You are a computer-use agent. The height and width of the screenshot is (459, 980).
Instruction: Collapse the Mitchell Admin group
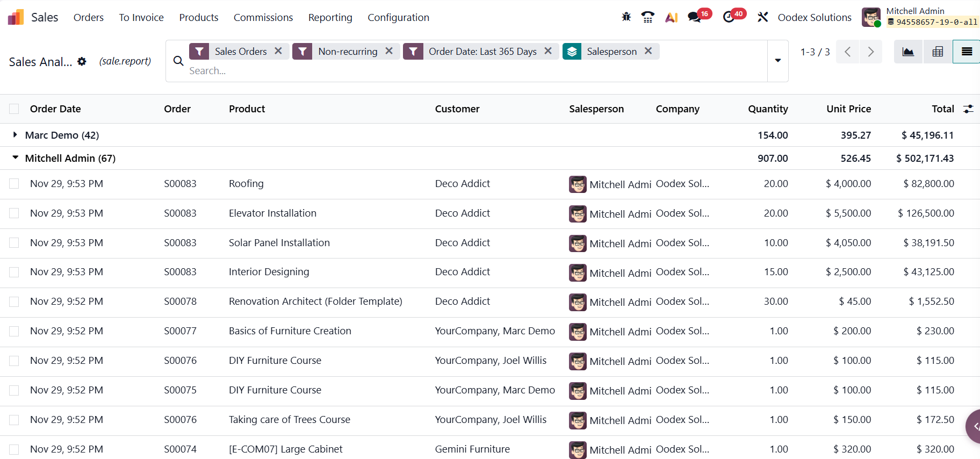click(15, 158)
